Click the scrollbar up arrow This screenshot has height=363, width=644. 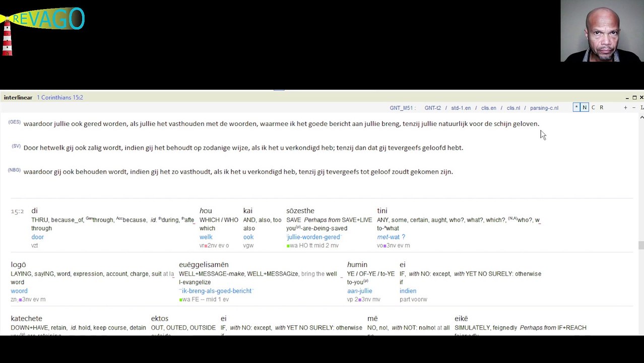[x=641, y=117]
